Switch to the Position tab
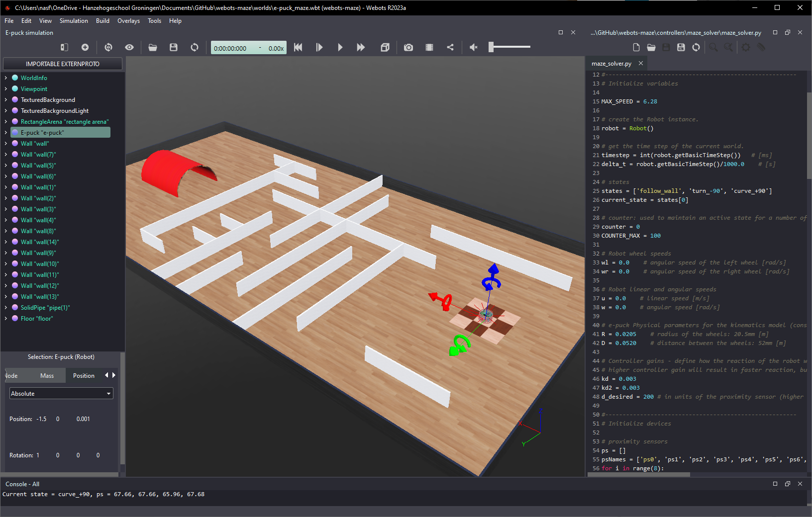This screenshot has height=517, width=812. 84,375
